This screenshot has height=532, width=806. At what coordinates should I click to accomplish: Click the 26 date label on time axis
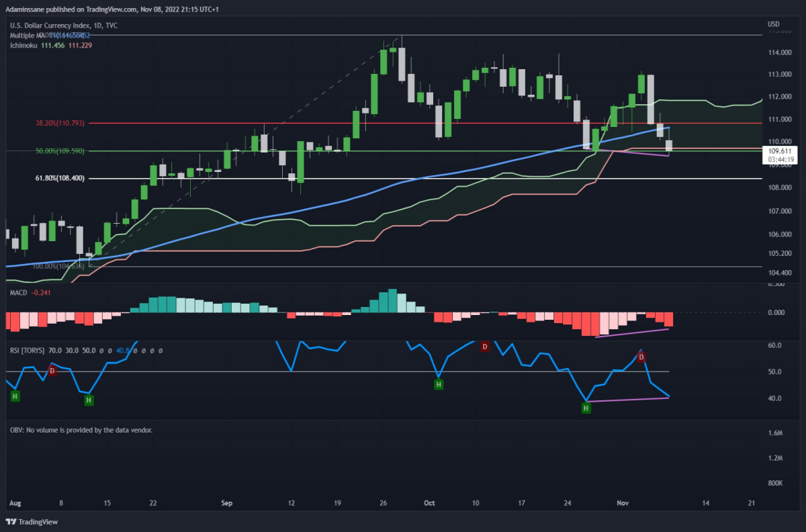tap(384, 502)
